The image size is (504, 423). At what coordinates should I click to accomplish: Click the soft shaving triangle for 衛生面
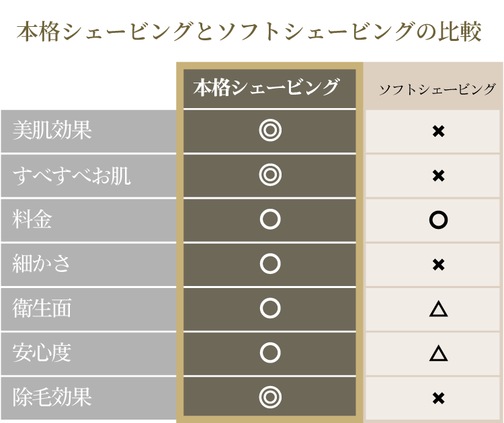[x=438, y=309]
